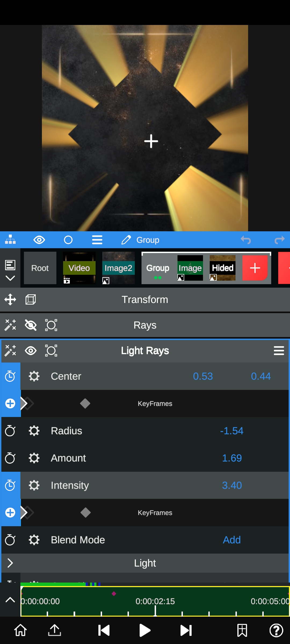Add keyframe to Center with plus icon
This screenshot has width=290, height=644.
coord(10,404)
